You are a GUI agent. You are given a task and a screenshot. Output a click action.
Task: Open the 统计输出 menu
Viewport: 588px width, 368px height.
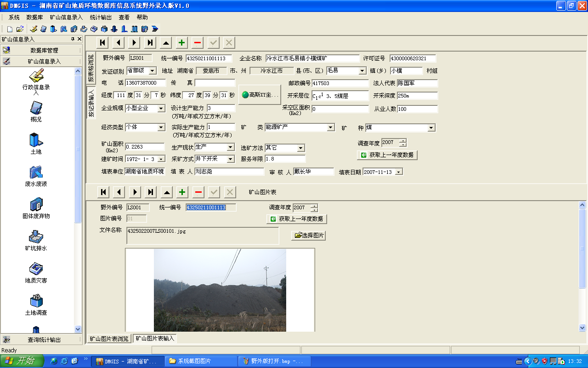[100, 17]
